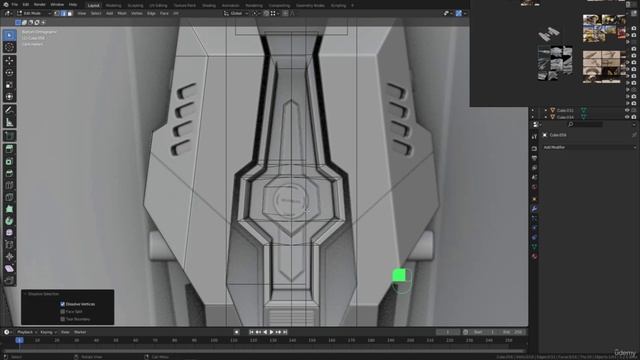640x360 pixels.
Task: Expand the Cube.033 outliner row
Action: point(546,110)
